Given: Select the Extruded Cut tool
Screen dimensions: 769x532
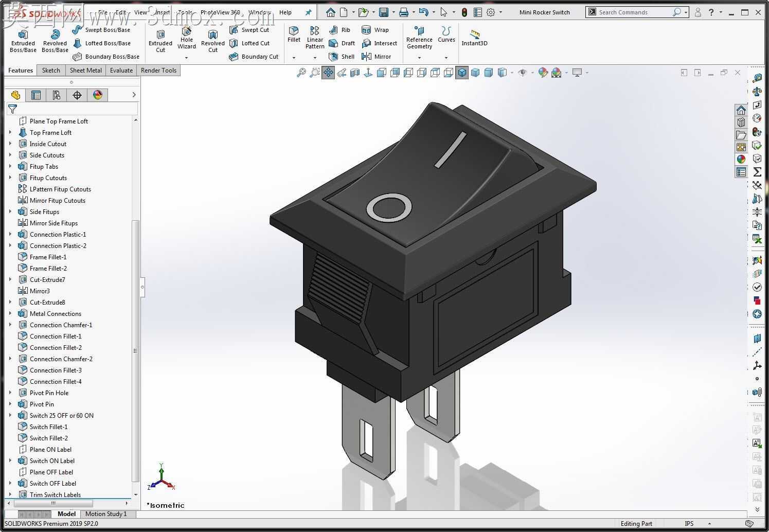Looking at the screenshot, I should pos(160,41).
